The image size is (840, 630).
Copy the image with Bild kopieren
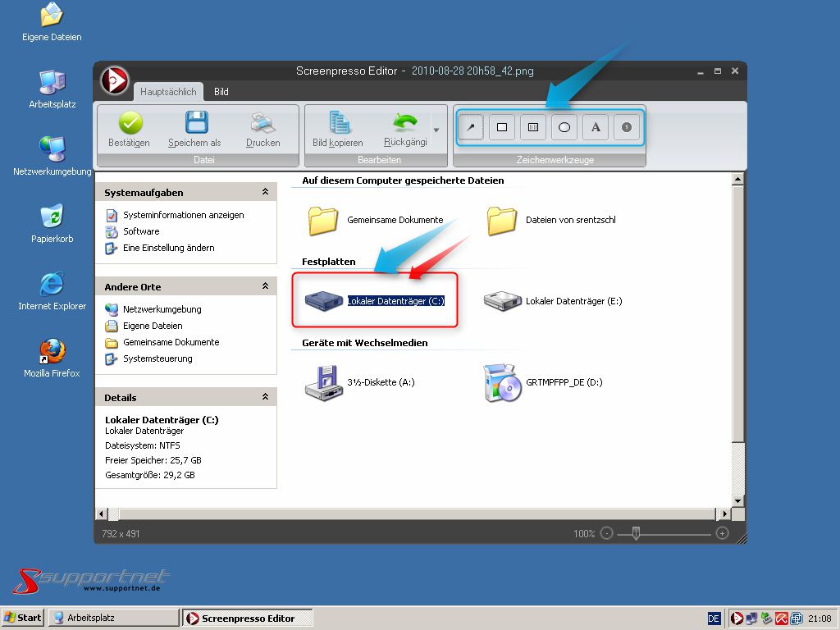[338, 123]
